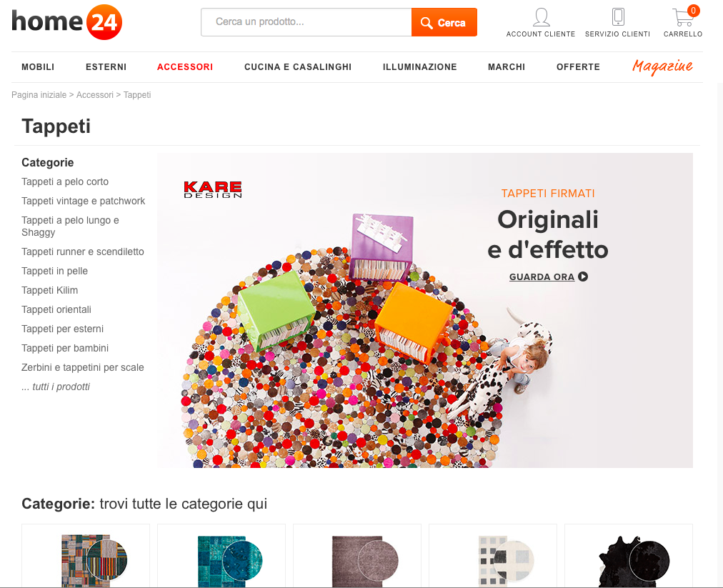
Task: Show all products via tutti i prodotti
Action: [x=56, y=387]
